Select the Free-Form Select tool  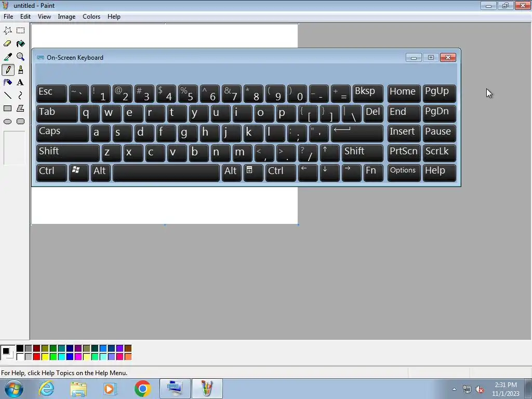click(7, 30)
